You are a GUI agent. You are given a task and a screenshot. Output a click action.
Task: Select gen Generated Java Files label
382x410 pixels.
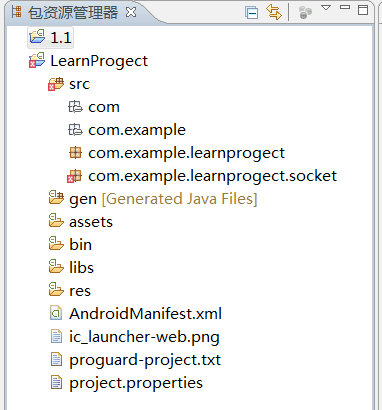163,199
